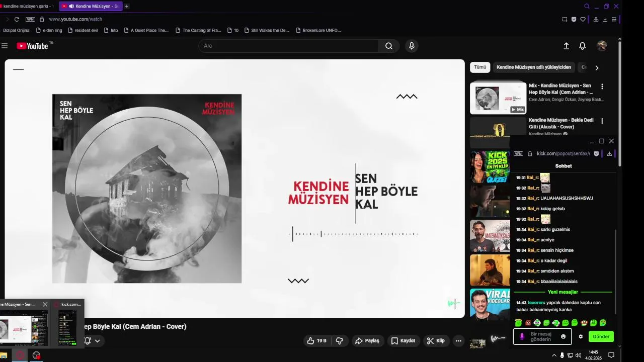Click the Kaydet save button

coord(404,341)
